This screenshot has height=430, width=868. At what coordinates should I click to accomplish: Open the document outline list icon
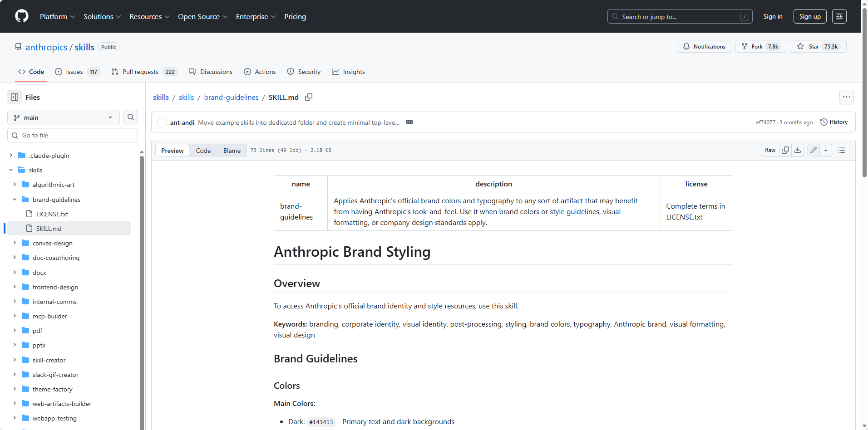(x=842, y=150)
